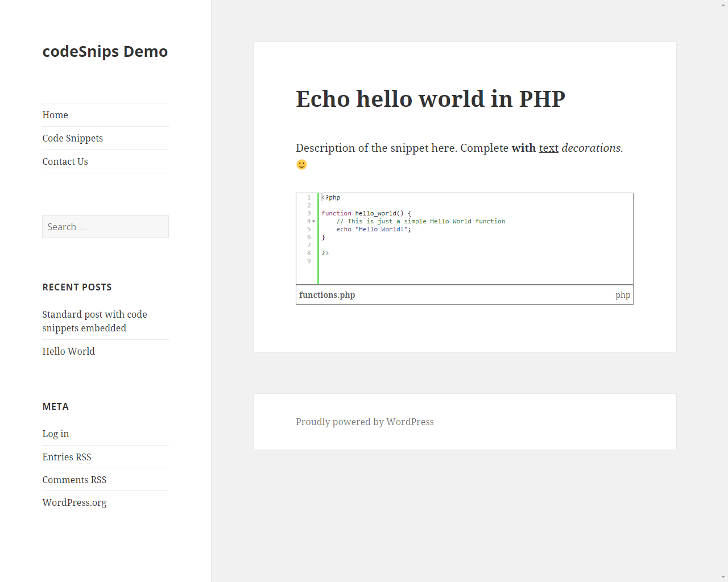Image resolution: width=728 pixels, height=582 pixels.
Task: Click the Log in link
Action: point(56,434)
